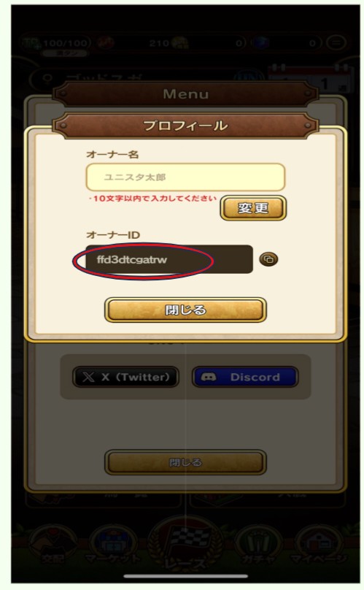Screen dimensions: 364x590
Task: Tap the 210 coin currency counter
Action: [169, 43]
